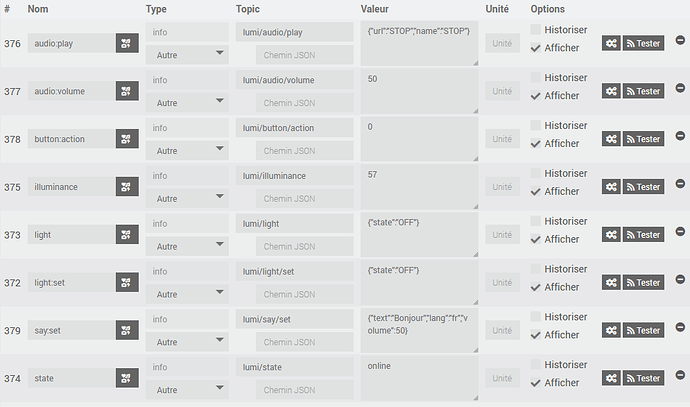Expand the Autre dropdown in light row
The image size is (690, 407).
[x=188, y=246]
